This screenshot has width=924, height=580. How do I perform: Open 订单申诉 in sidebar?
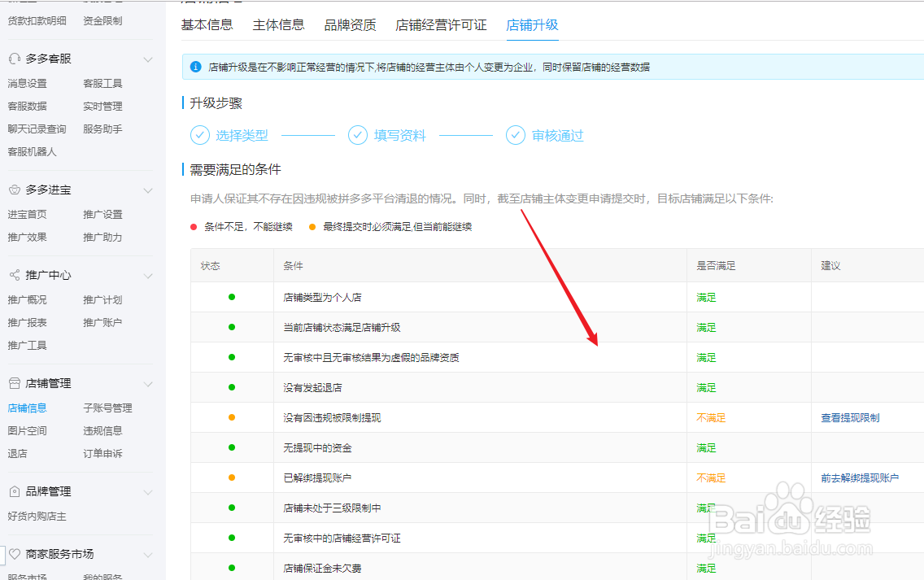click(x=102, y=454)
